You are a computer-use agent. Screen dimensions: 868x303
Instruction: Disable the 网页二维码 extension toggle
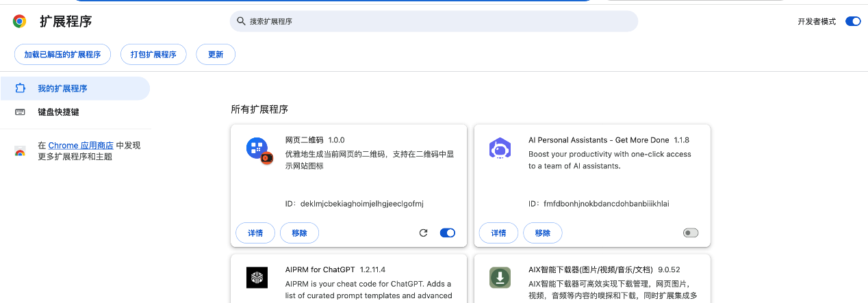pos(447,233)
